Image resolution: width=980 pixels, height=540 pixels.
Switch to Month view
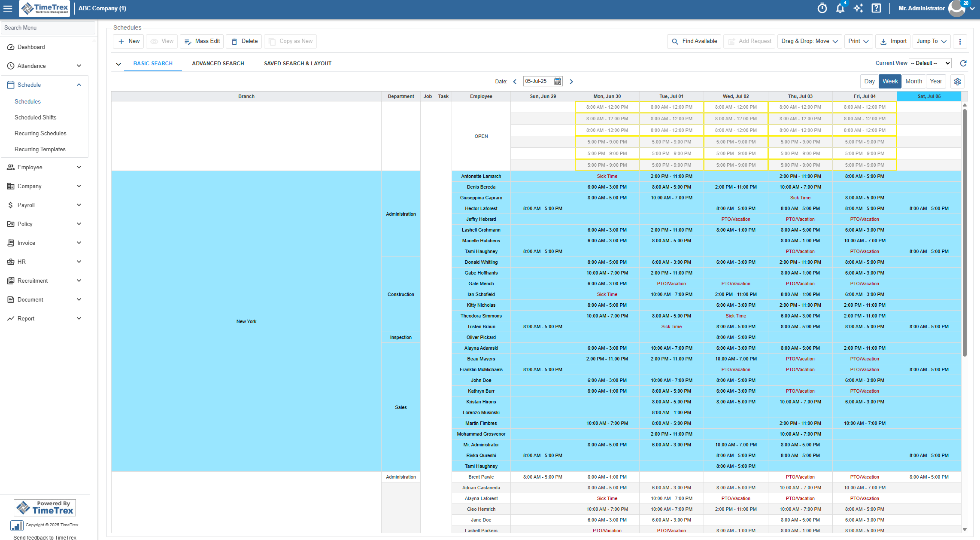pos(913,81)
